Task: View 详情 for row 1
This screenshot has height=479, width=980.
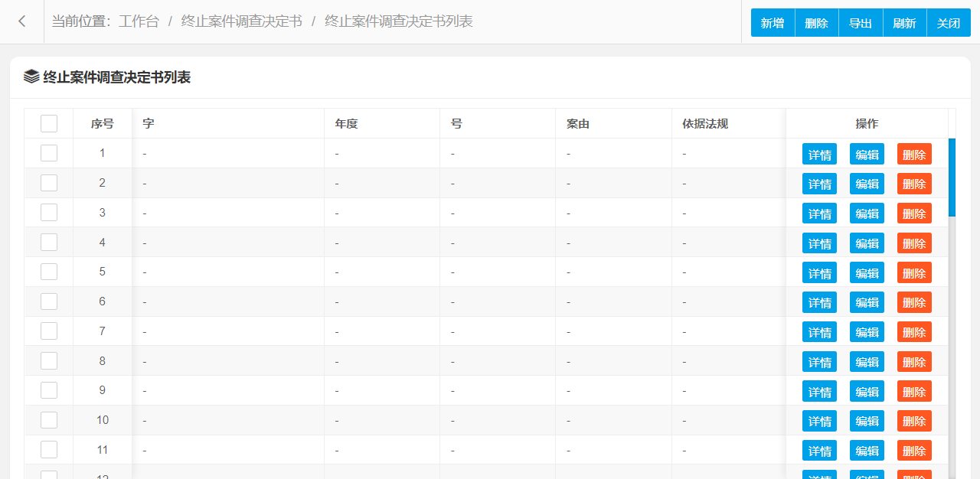Action: click(819, 154)
